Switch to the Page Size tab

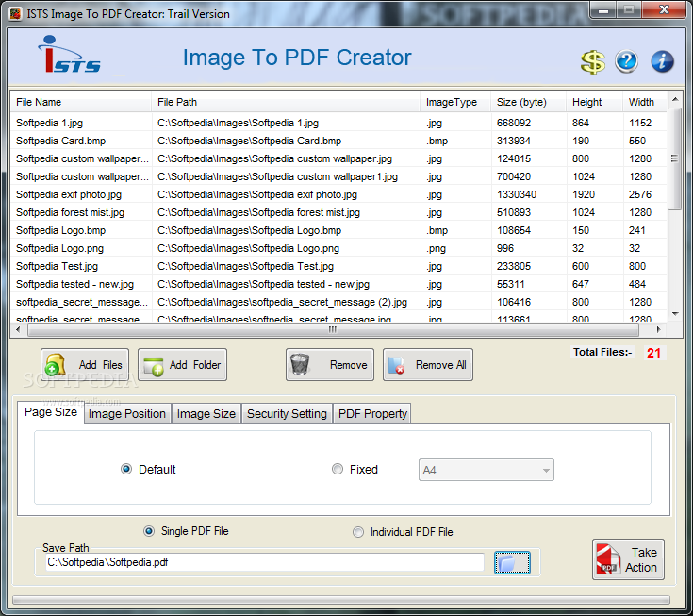coord(51,412)
